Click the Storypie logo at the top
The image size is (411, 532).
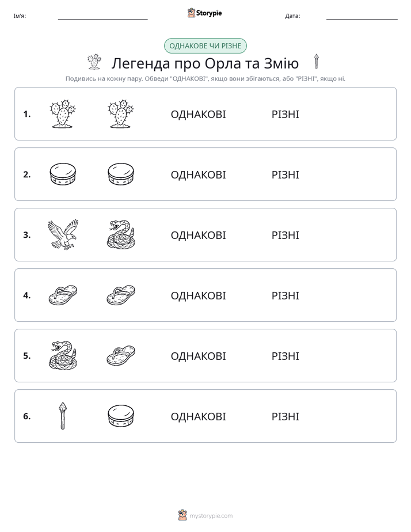pos(204,13)
